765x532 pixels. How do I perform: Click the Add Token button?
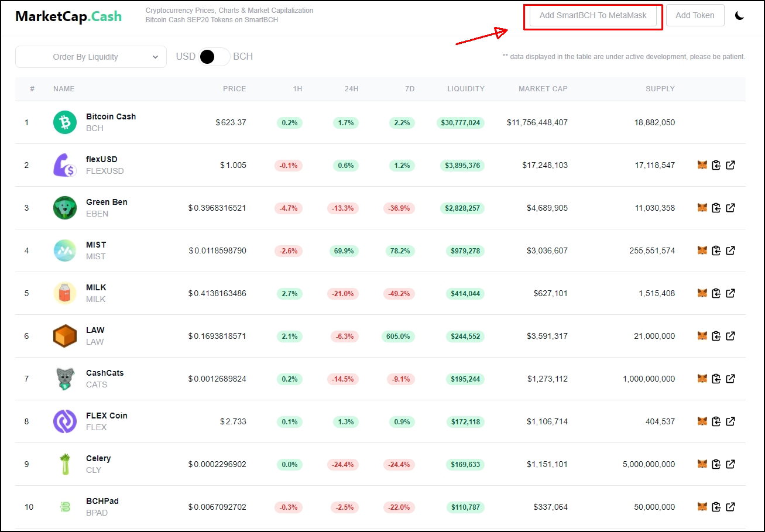tap(695, 16)
